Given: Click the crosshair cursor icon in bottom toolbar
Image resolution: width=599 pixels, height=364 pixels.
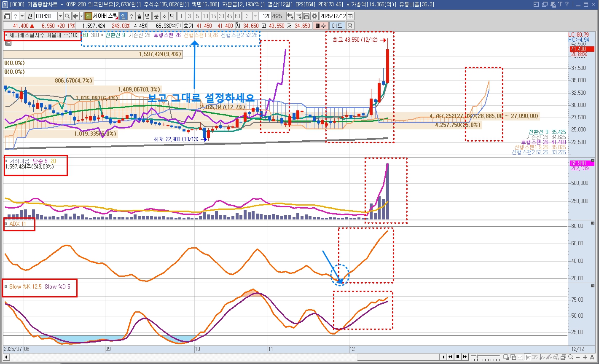Looking at the screenshot, I should (528, 357).
